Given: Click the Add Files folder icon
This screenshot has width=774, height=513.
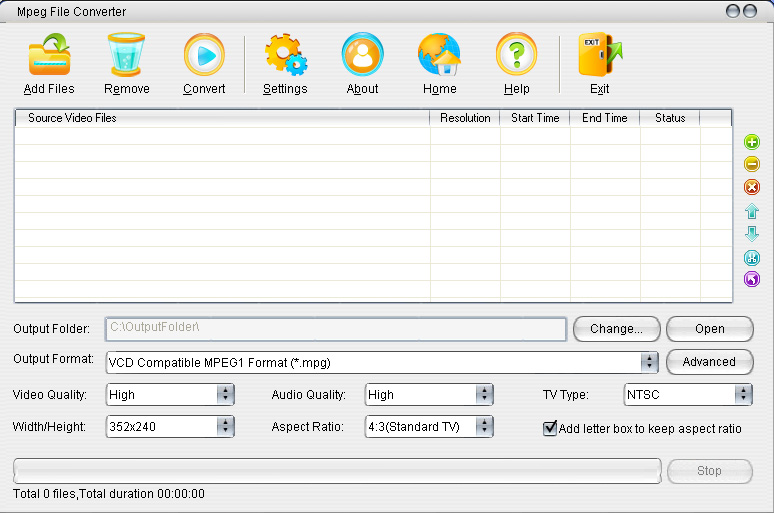Looking at the screenshot, I should click(x=49, y=54).
